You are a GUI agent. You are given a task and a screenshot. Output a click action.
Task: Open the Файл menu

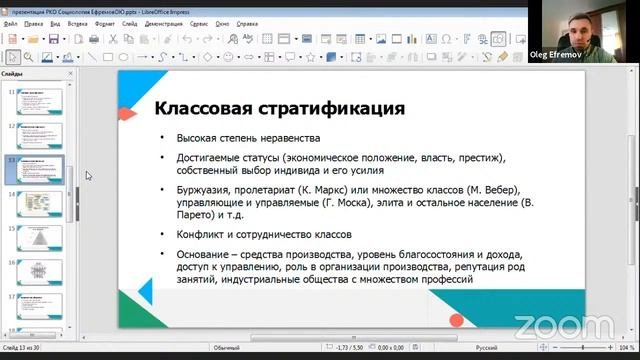(x=11, y=24)
